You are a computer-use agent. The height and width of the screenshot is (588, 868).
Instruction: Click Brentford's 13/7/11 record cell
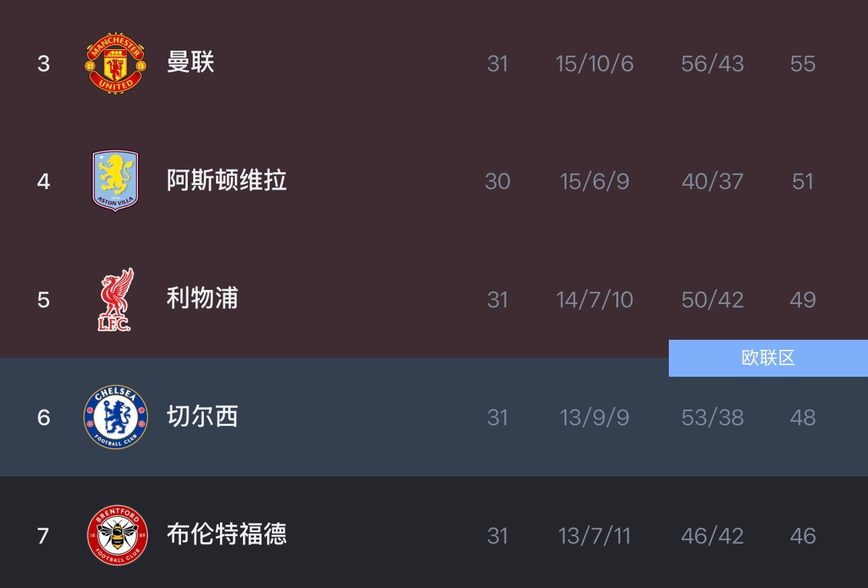pos(594,536)
